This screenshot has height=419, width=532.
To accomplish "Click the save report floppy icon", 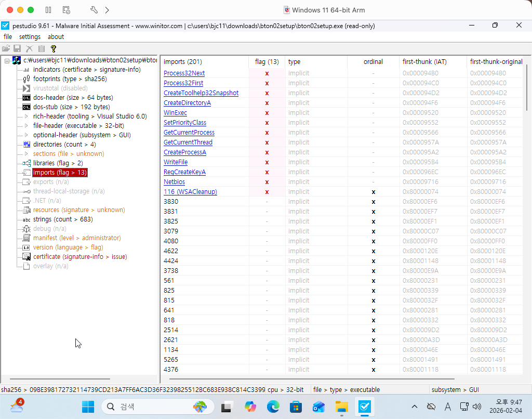I will 17,48.
